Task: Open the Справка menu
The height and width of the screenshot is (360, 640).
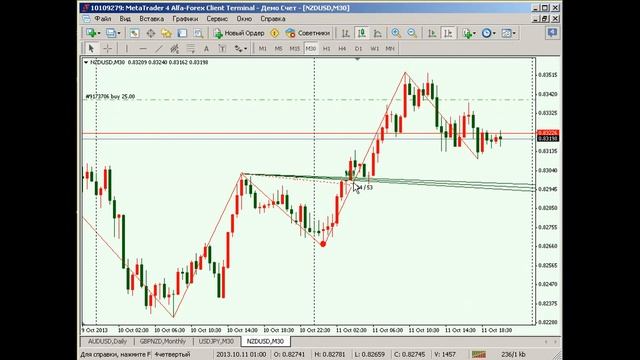Action: (x=273, y=19)
